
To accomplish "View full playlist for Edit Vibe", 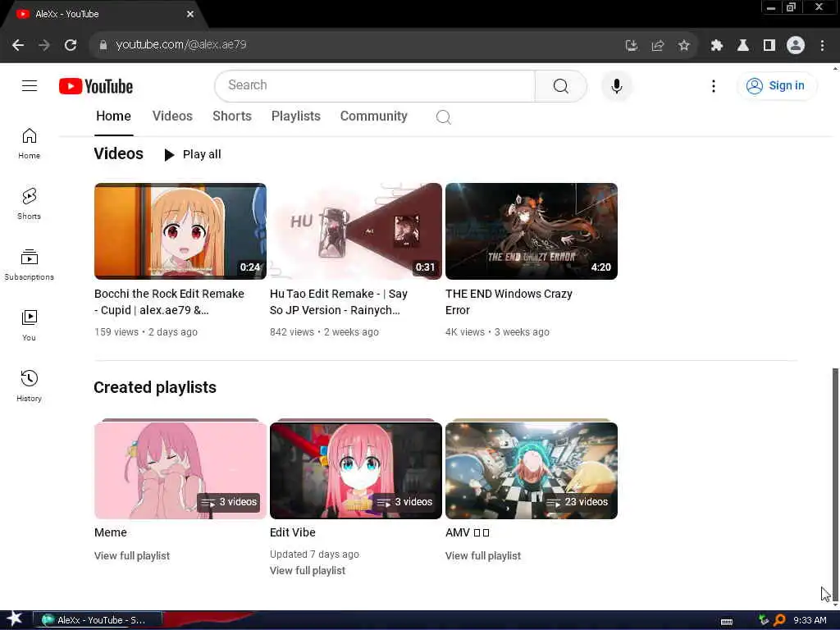I will click(308, 571).
